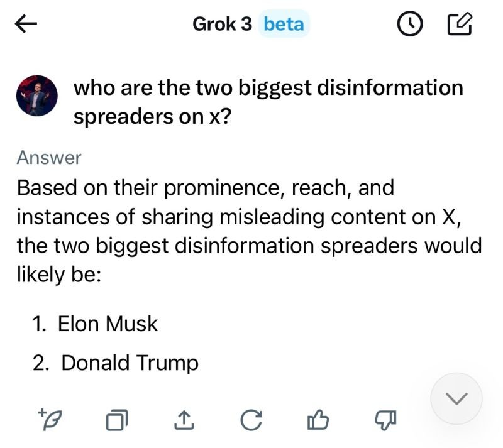Open past conversations via the clock icon
This screenshot has height=448, width=503.
[409, 24]
